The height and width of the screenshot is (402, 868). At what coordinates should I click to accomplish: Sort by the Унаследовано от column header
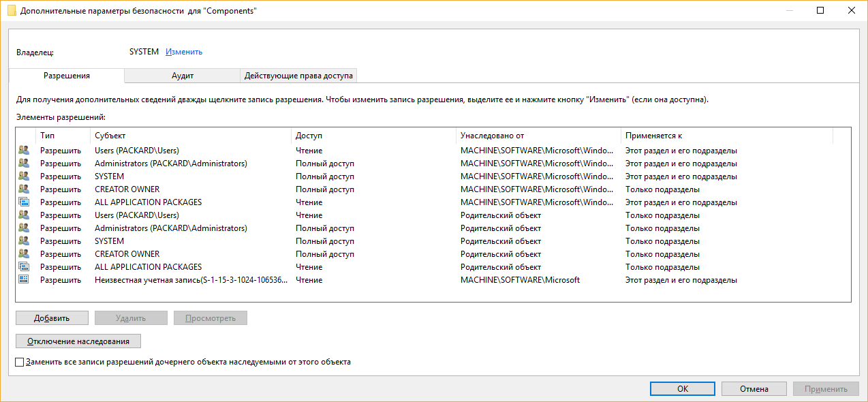pyautogui.click(x=538, y=136)
